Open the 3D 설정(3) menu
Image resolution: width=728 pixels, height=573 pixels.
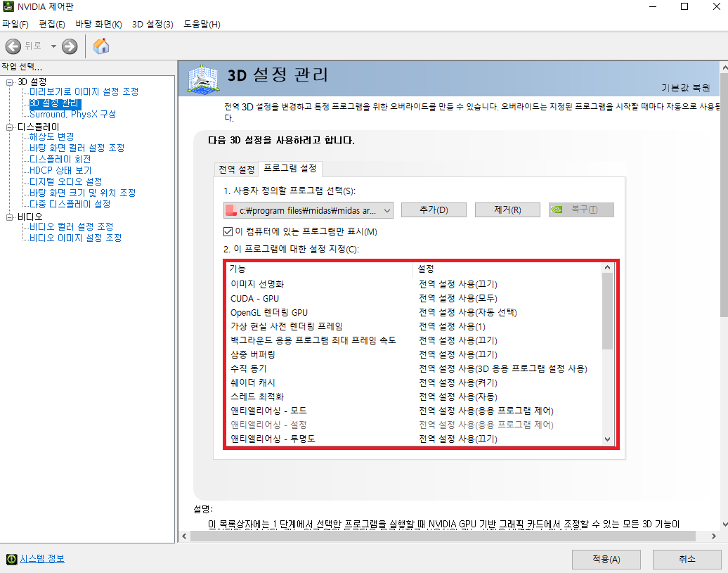[152, 24]
